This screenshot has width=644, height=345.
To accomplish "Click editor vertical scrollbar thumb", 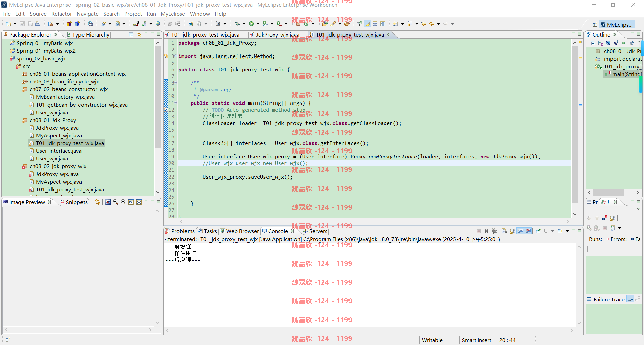I will click(x=575, y=125).
